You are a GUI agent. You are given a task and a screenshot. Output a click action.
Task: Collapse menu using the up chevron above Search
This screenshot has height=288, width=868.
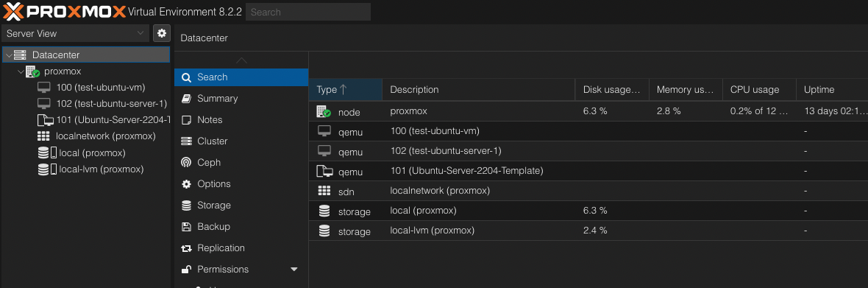coord(241,60)
